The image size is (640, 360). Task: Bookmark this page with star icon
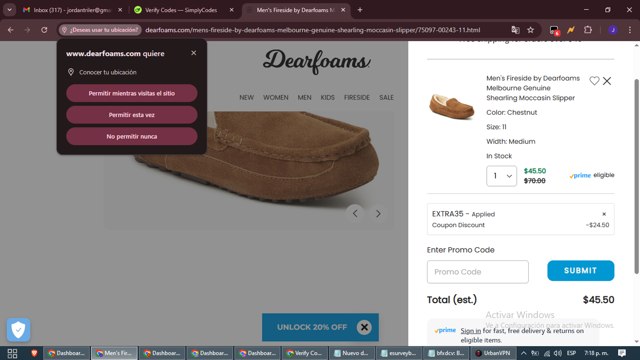(530, 30)
